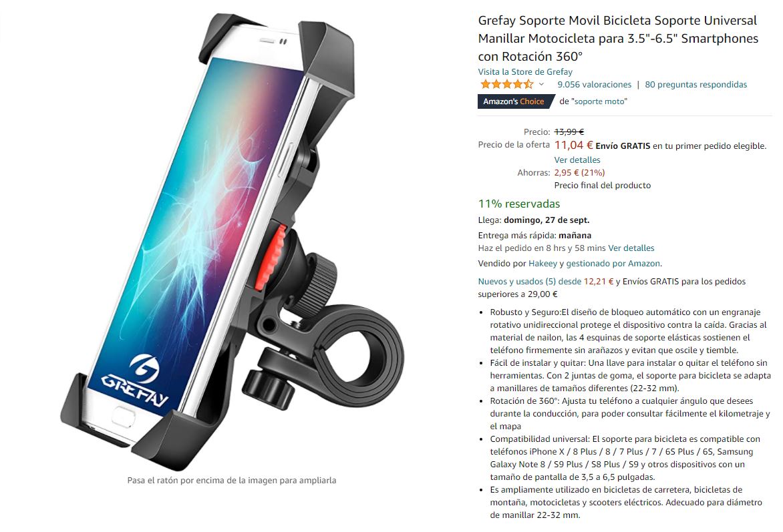Visit the Store de Grefay link
The width and height of the screenshot is (783, 532).
point(525,71)
